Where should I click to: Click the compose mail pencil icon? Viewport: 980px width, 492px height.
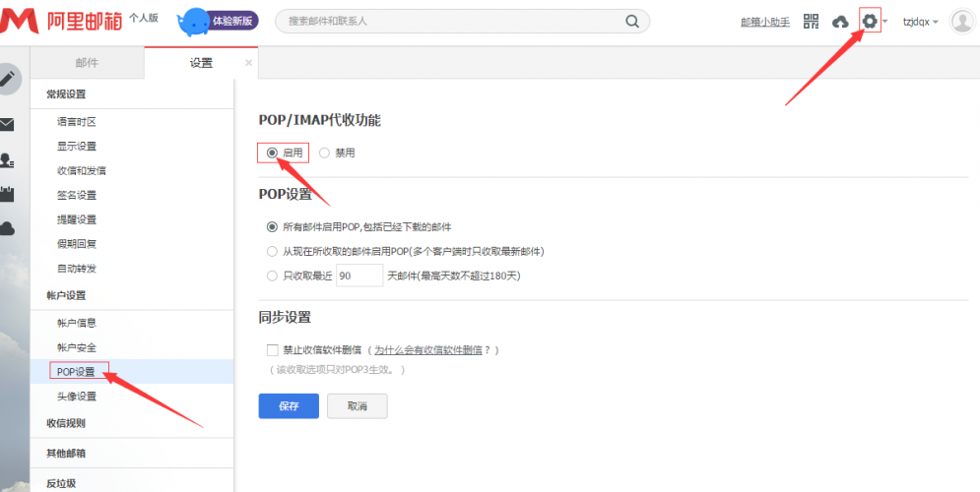point(8,80)
